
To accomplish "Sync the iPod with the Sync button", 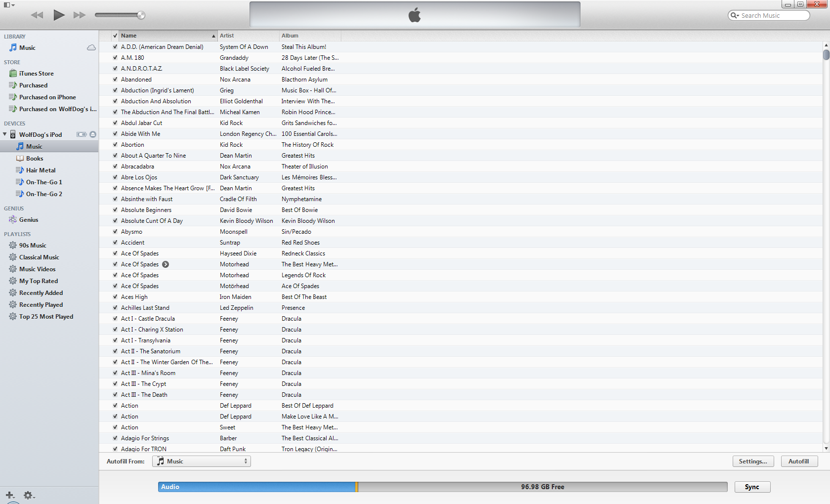I will (x=752, y=487).
